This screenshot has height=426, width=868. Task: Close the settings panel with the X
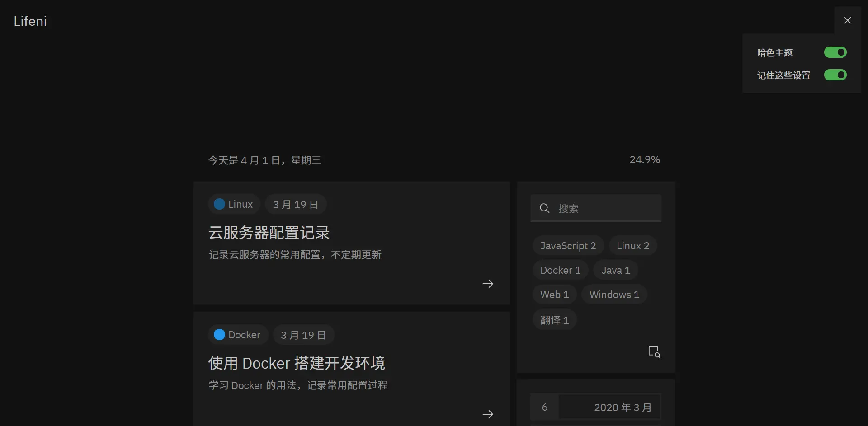click(848, 20)
